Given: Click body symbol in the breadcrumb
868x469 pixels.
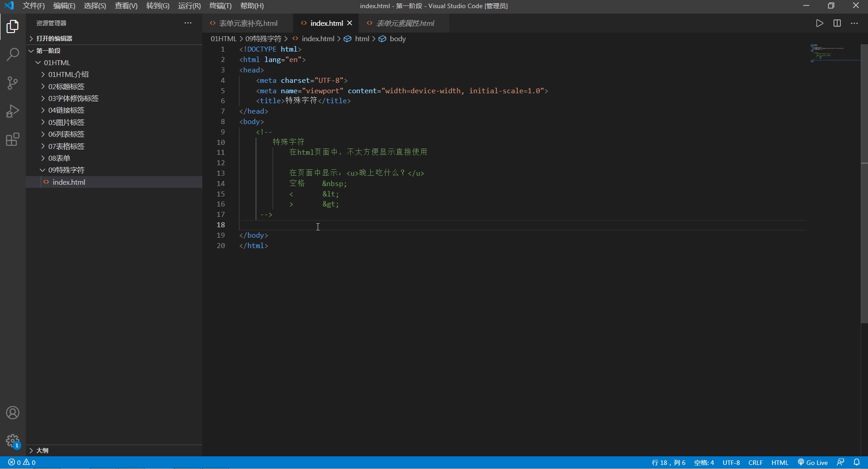Looking at the screenshot, I should [x=397, y=39].
